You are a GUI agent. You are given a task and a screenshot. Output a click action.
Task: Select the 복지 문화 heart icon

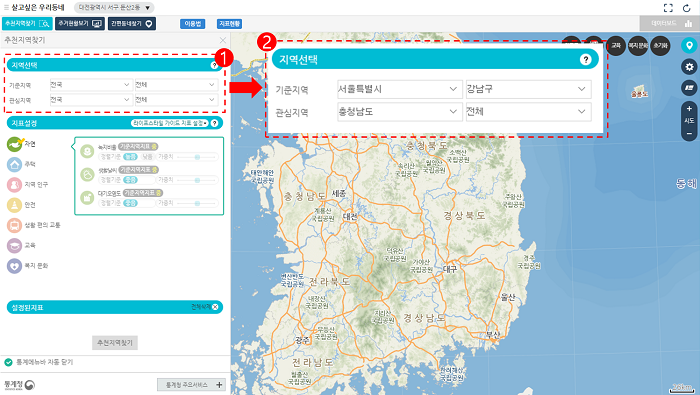[15, 266]
